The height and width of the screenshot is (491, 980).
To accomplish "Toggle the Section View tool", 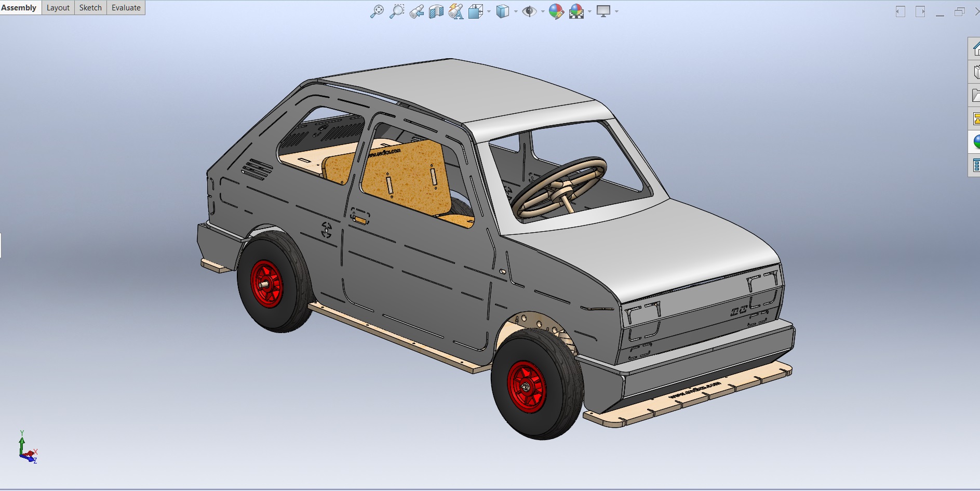I will pyautogui.click(x=436, y=11).
